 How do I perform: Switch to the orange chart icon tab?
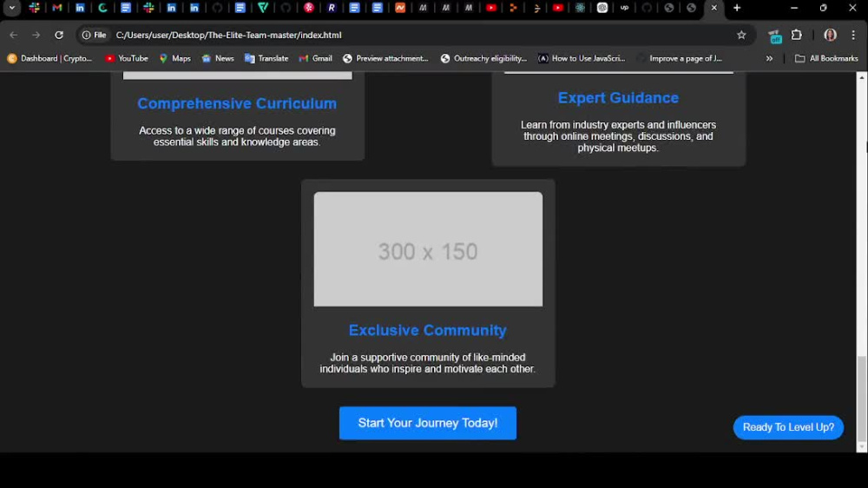pos(399,8)
